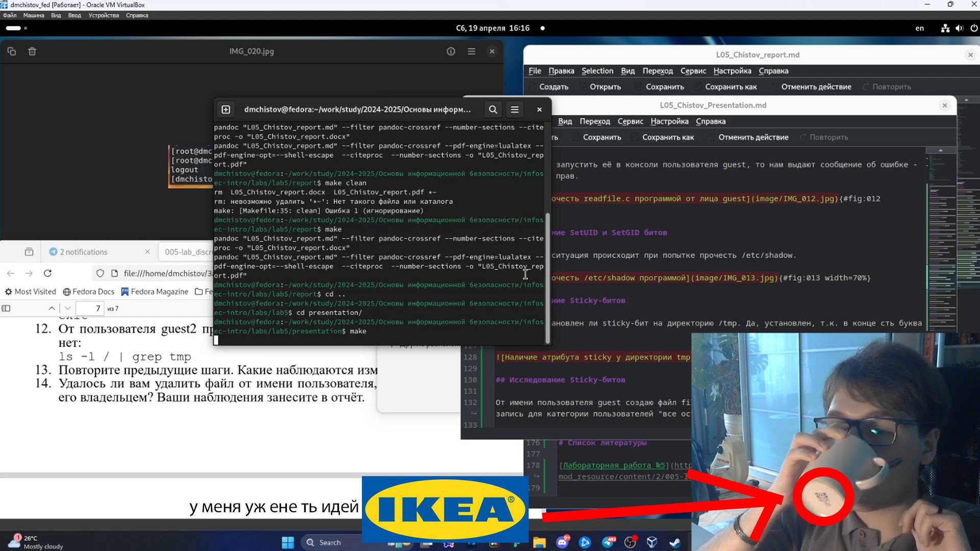Open the Fedora Docs bookmark
The height and width of the screenshot is (551, 980).
point(88,292)
